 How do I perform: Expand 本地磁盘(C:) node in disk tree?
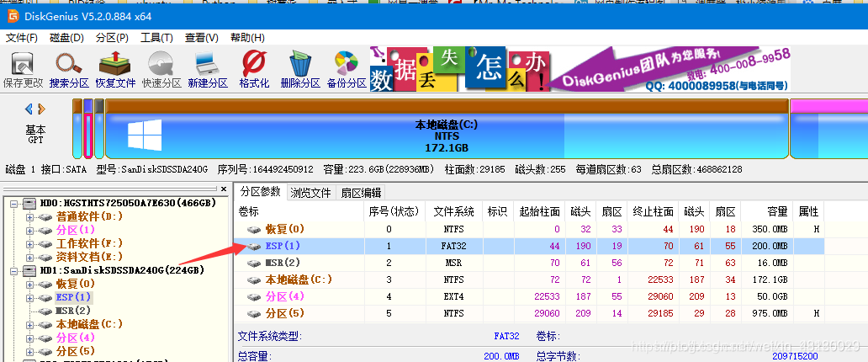click(x=30, y=324)
